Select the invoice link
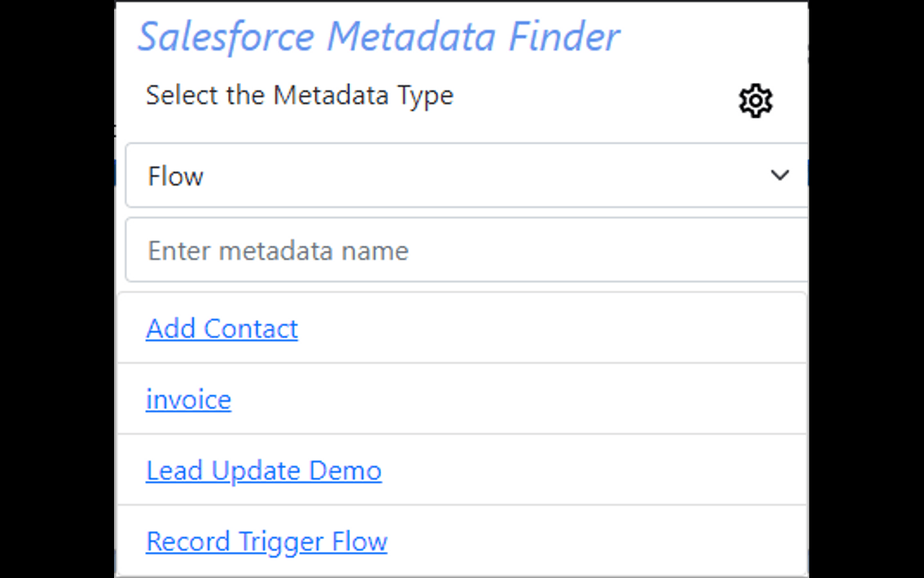This screenshot has height=578, width=924. click(188, 399)
